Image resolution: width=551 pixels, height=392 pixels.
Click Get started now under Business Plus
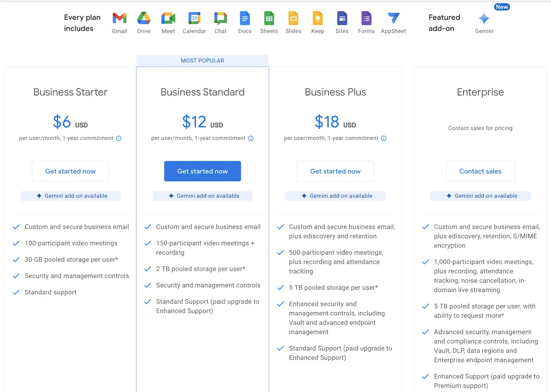point(335,171)
